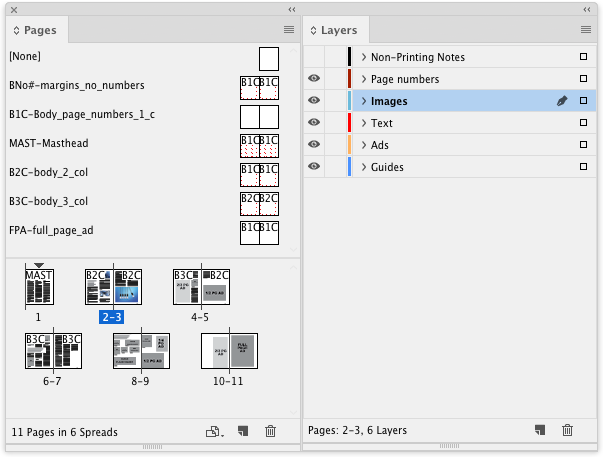Viewport: 603px width, 459px height.
Task: Cycle Pages panel view with the tab arrows
Action: (16, 30)
